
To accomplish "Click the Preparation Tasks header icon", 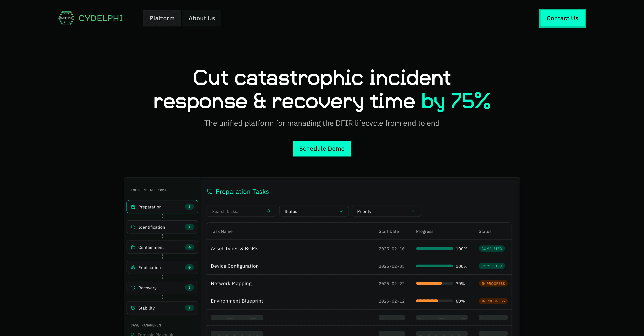I will (210, 191).
